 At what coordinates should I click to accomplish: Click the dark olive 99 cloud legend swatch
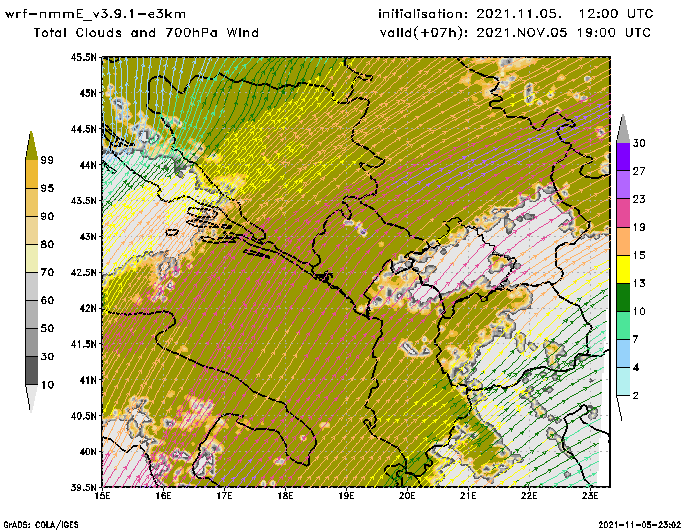pyautogui.click(x=31, y=146)
